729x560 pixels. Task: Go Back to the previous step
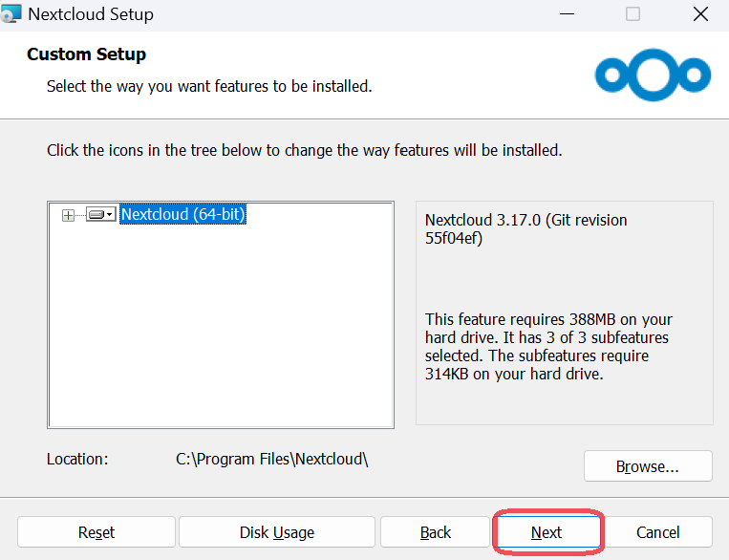click(435, 532)
